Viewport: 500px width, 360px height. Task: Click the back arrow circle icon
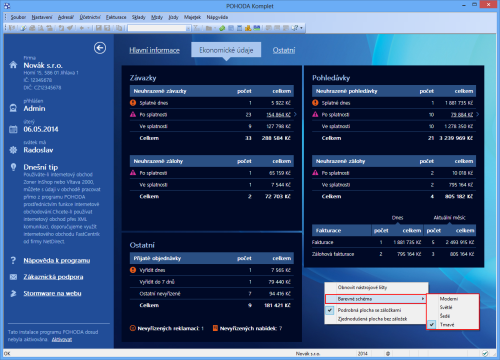click(100, 48)
